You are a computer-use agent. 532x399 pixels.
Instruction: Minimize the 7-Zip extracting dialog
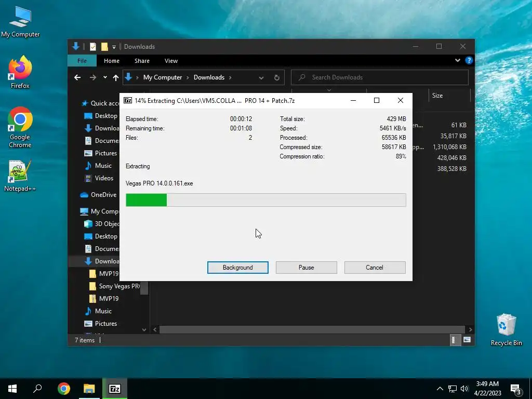[353, 100]
